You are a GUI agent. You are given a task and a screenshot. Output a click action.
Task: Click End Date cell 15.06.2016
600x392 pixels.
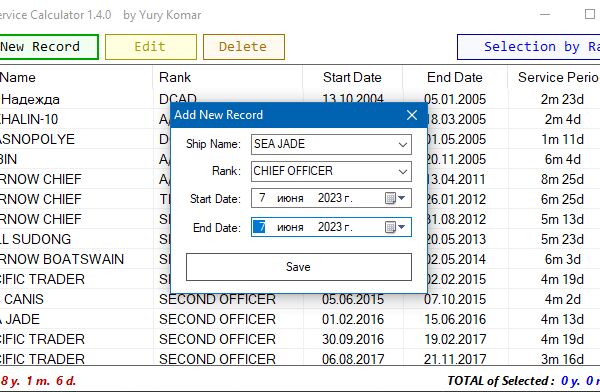click(455, 319)
